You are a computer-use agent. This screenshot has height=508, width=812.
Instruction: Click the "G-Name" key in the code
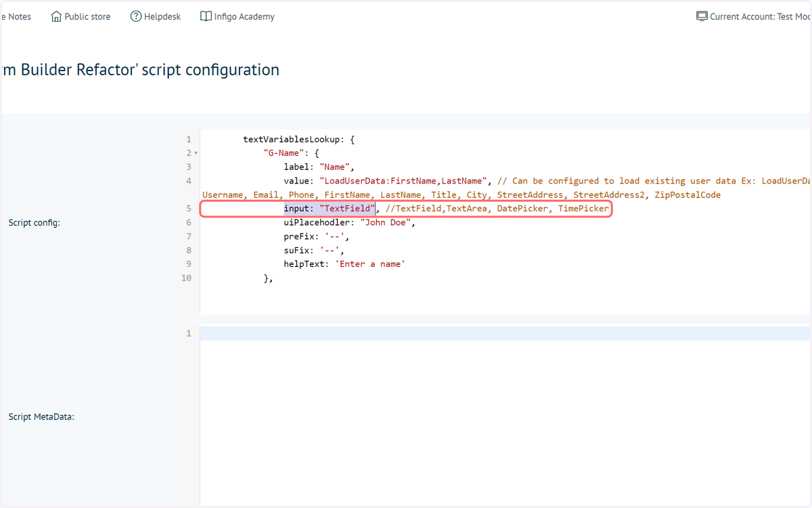[284, 153]
